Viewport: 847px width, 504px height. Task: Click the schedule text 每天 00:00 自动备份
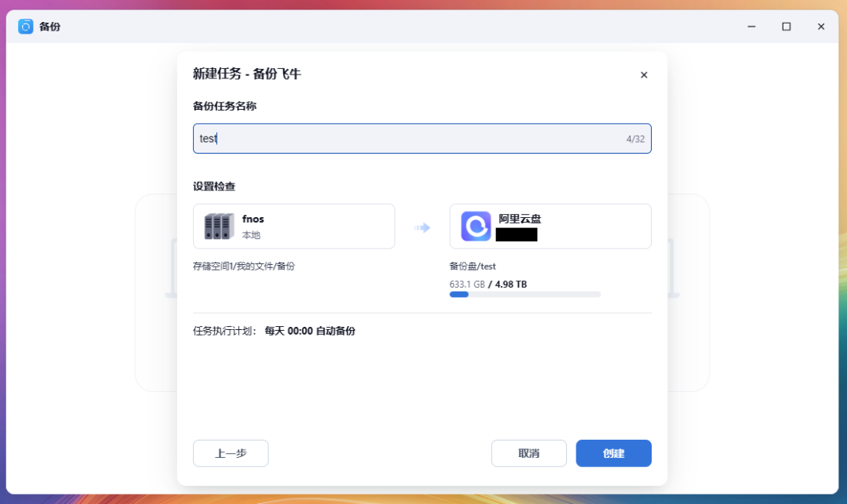[310, 331]
